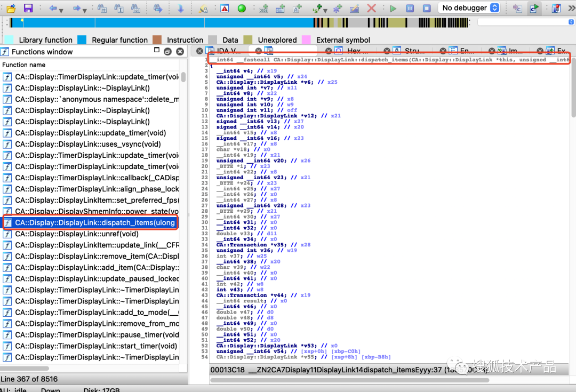The image size is (576, 392).
Task: Select CA::Display::TimerDisplayLink::pause_timer function
Action: pos(91,335)
